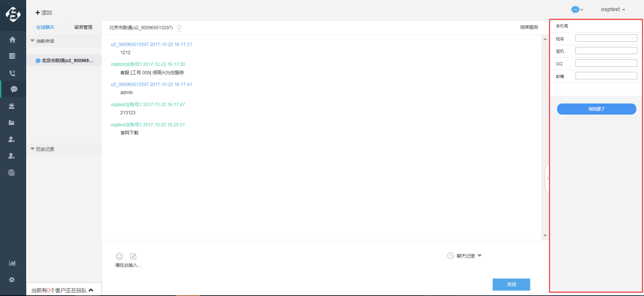Click the quick reply edit icon

click(x=133, y=256)
